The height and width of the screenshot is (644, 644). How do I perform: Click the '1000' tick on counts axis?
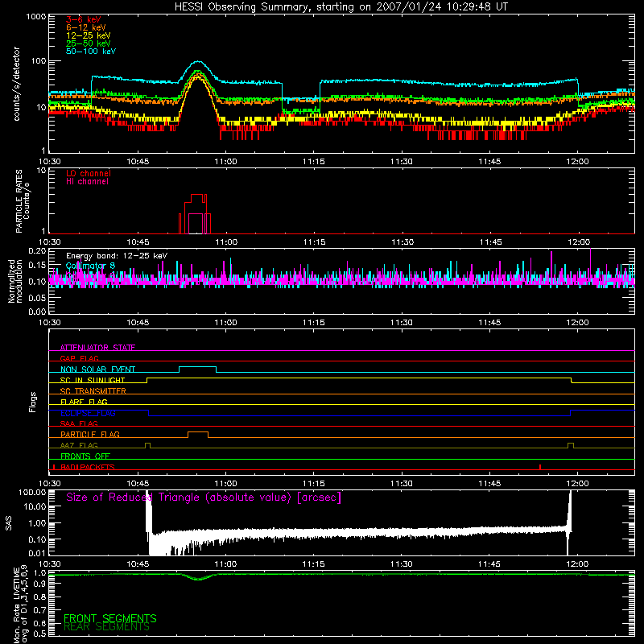(36, 17)
